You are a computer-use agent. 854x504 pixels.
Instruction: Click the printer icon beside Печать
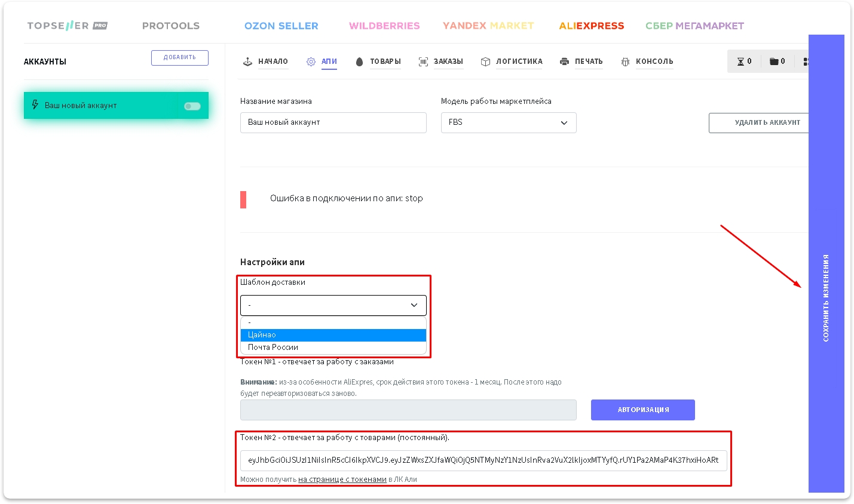click(564, 62)
